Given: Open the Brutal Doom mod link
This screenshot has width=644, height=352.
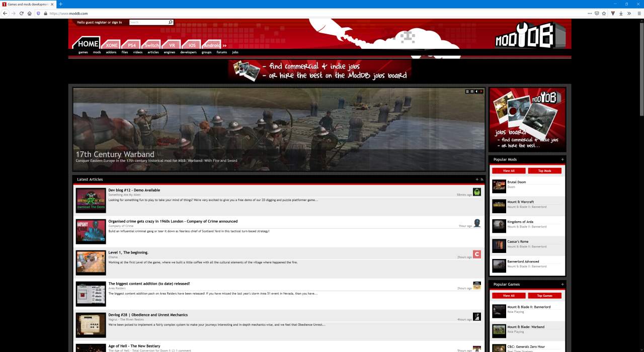Looking at the screenshot, I should point(517,182).
